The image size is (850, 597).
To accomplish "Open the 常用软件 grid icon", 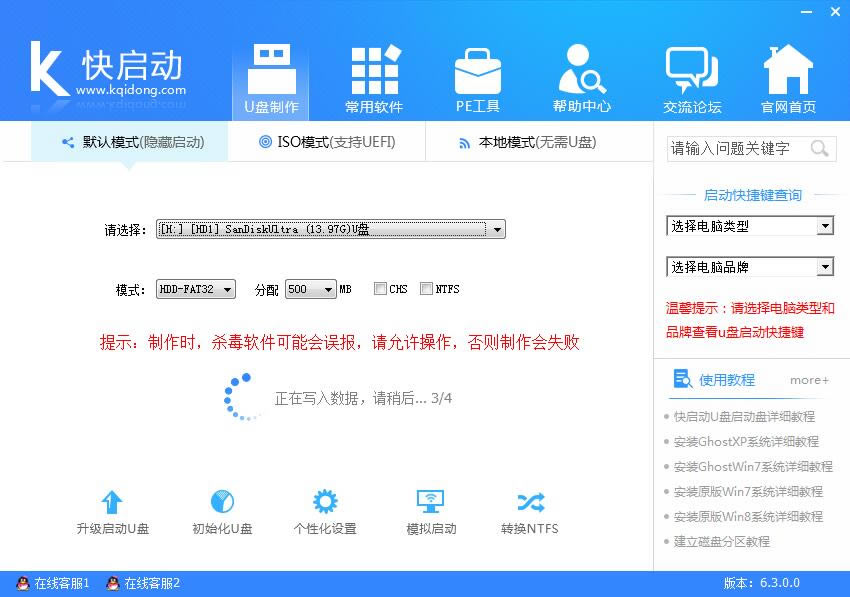I will pyautogui.click(x=375, y=69).
